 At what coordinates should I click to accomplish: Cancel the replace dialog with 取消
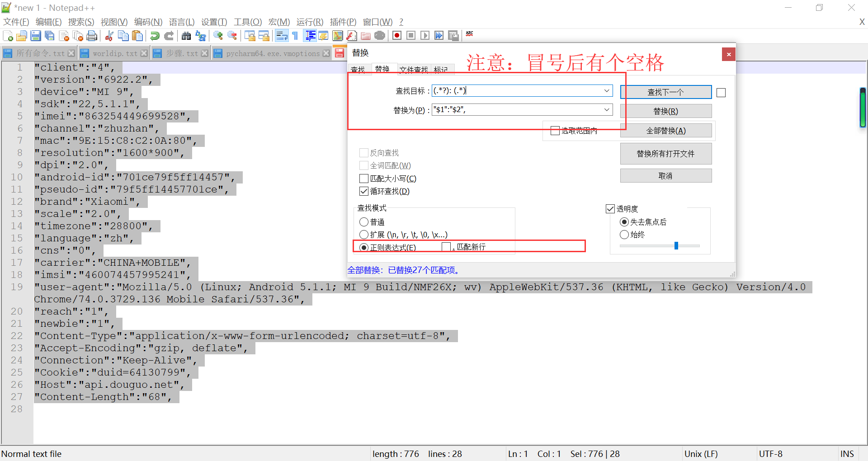(666, 176)
